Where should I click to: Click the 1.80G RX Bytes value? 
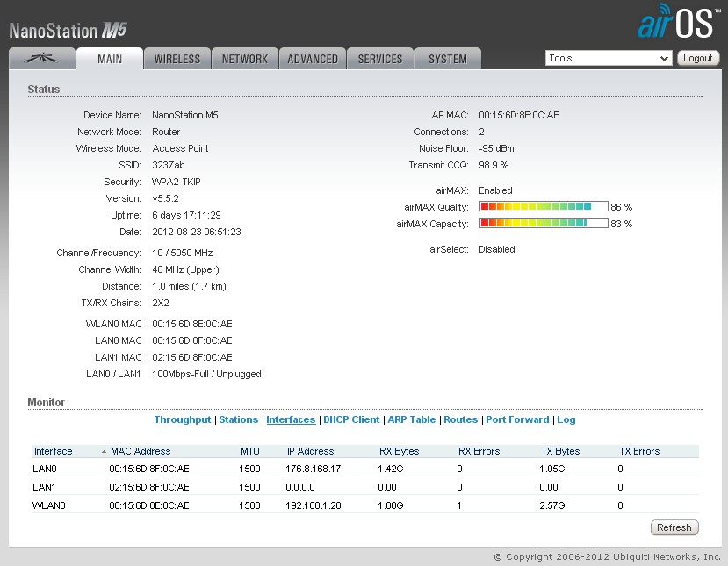[x=391, y=505]
